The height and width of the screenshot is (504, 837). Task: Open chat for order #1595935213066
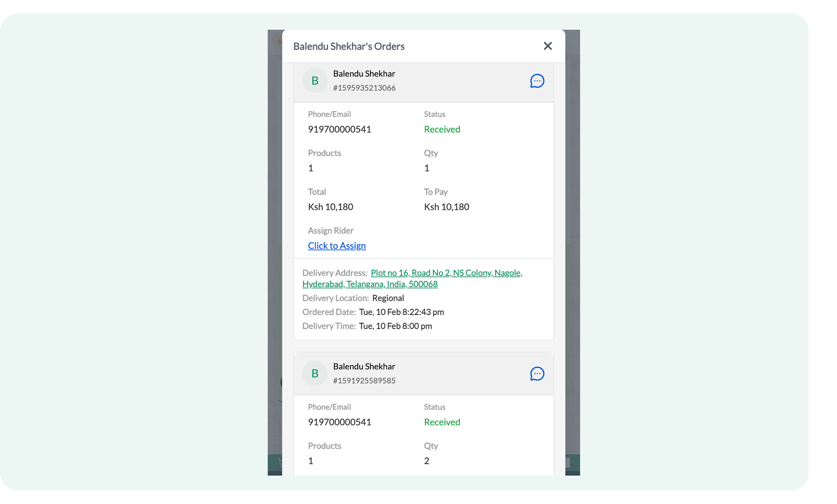point(537,81)
